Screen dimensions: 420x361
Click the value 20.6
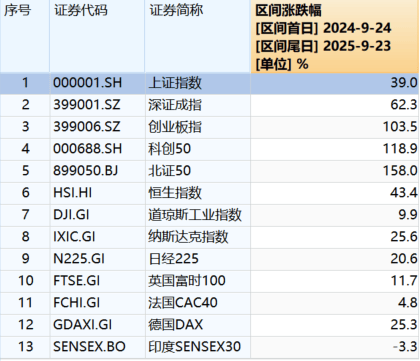click(404, 259)
